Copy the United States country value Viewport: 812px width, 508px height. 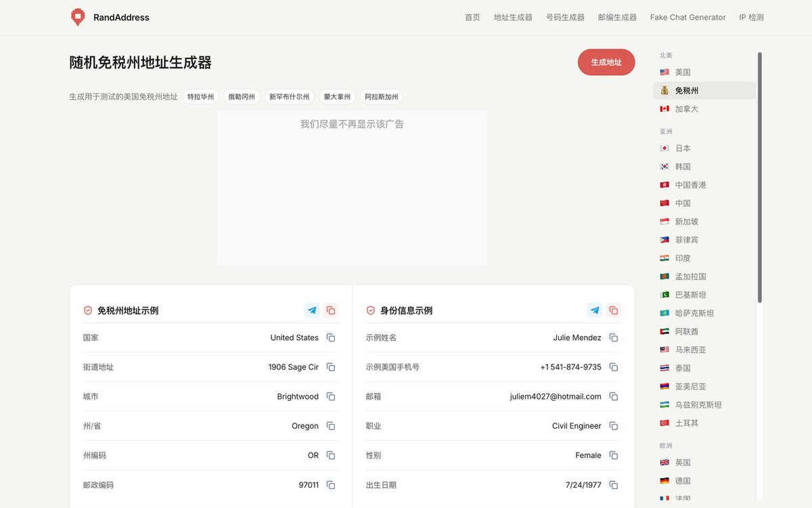[x=331, y=337]
